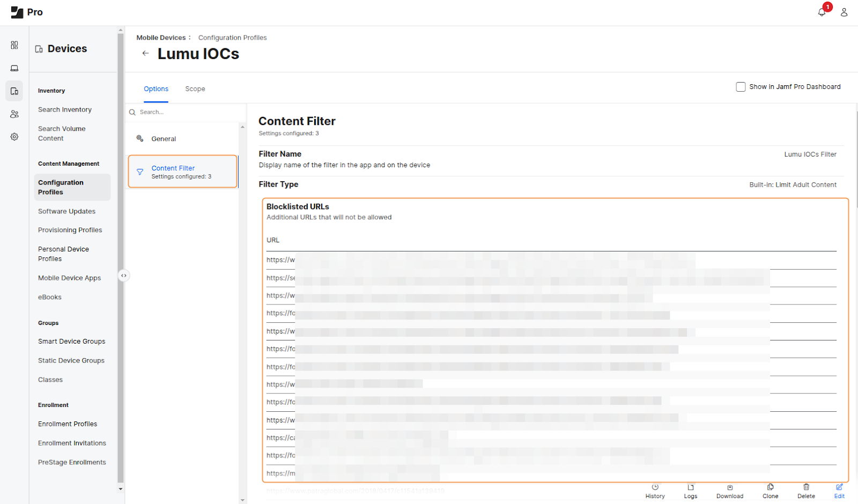View profile History
The image size is (858, 504).
pos(655,491)
